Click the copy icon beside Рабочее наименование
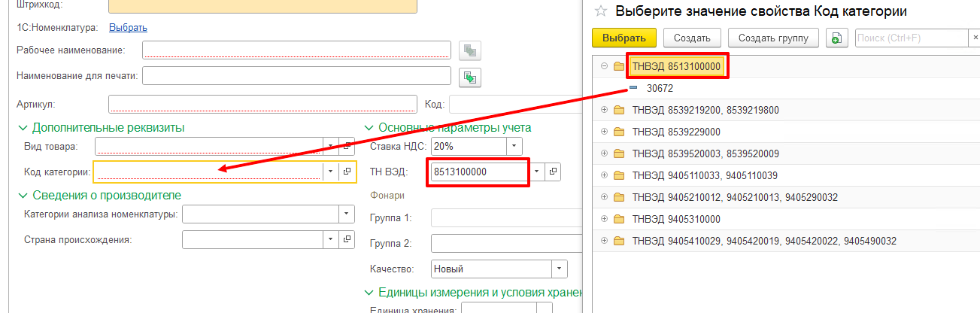The height and width of the screenshot is (313, 980). (x=470, y=50)
